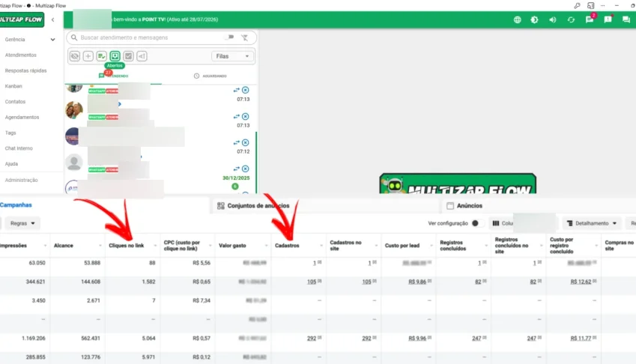Viewport: 636px width, 364px height.
Task: Close the first 07:13 ticket
Action: [246, 90]
